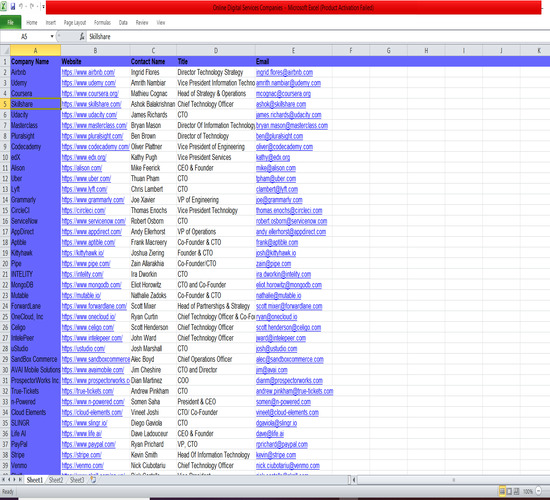Go to first sheet tab navigation arrow
The image size is (550, 500).
tap(4, 479)
